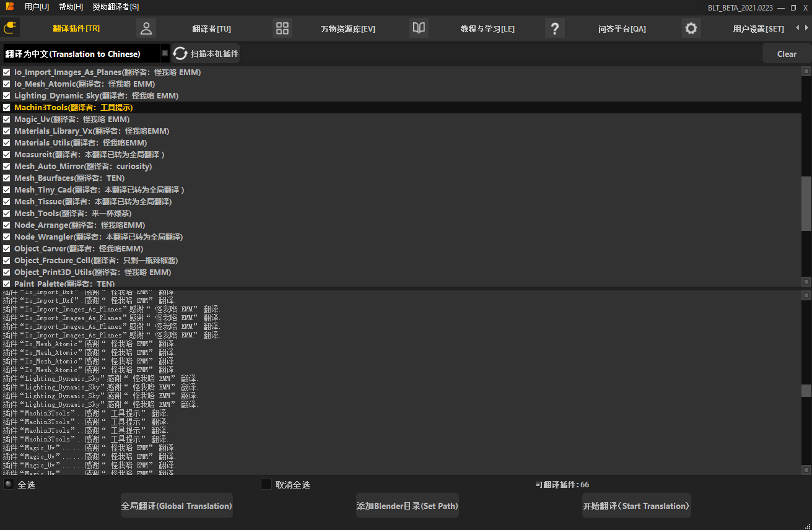Viewport: 812px width, 530px height.
Task: Toggle Materials_Library_Vx checkbox
Action: 7,131
